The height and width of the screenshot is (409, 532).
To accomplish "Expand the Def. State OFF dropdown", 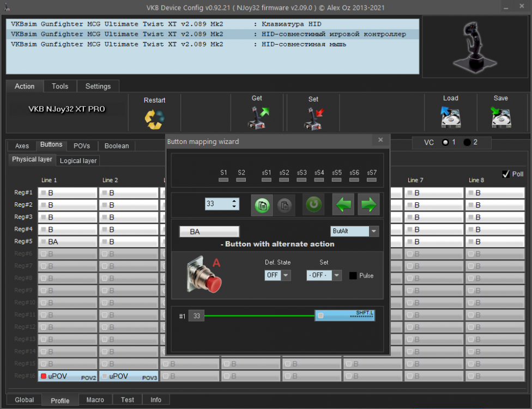I will pyautogui.click(x=286, y=275).
